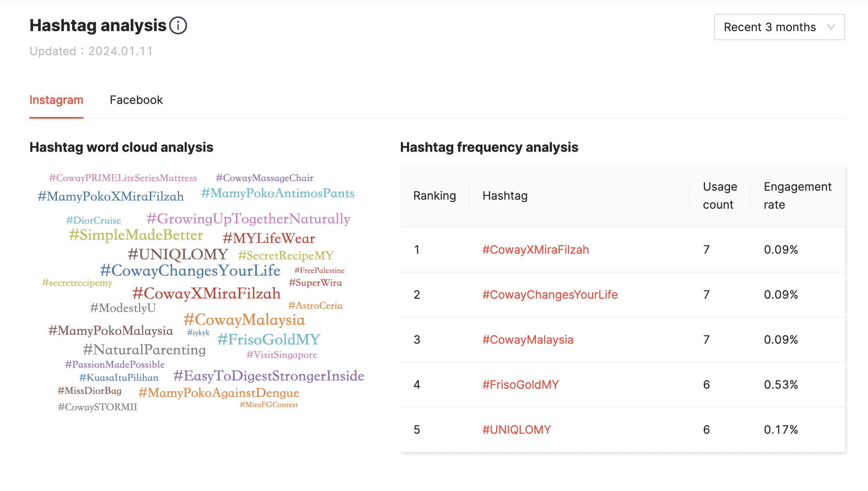Select #iykyk in the word cloud
Viewport: 868px width, 491px height.
tap(198, 333)
